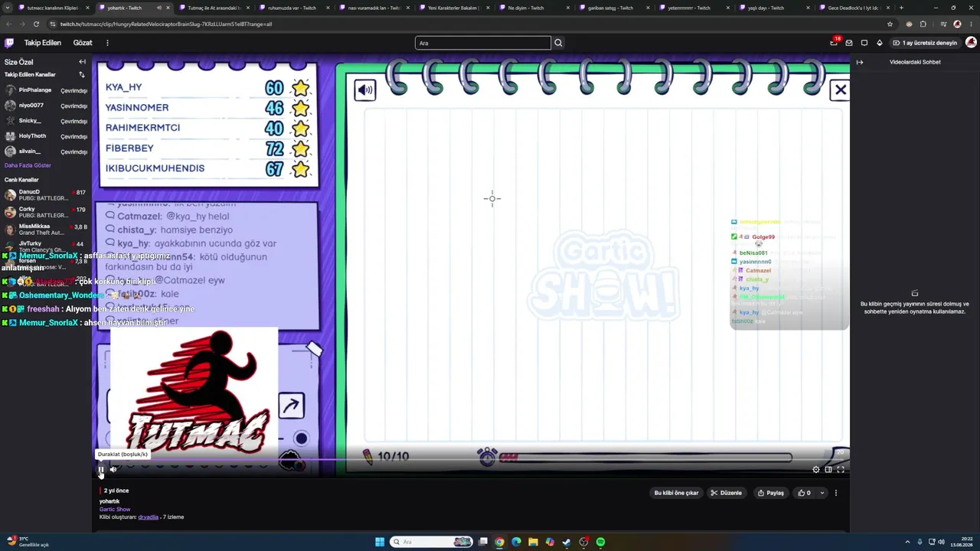Collapse the Size Özel sidebar
980x551 pixels.
click(82, 62)
